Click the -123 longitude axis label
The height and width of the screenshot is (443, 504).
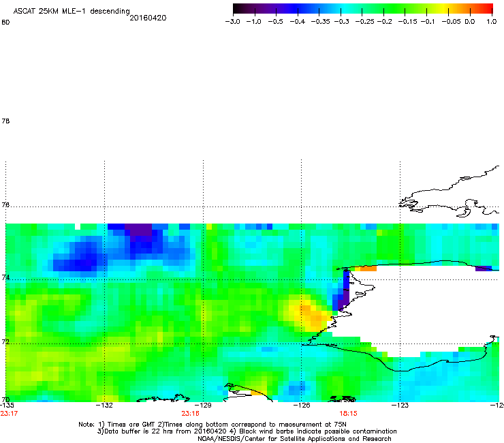[400, 406]
